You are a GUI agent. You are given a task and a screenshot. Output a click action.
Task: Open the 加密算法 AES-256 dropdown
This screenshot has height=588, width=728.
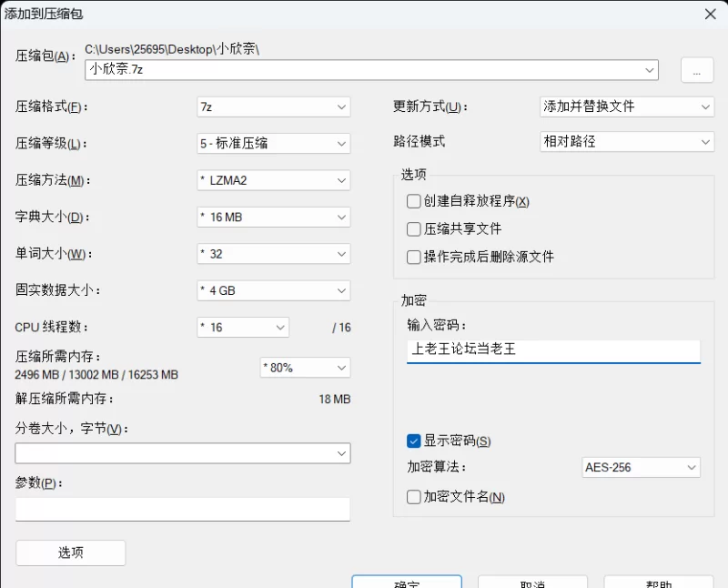[x=641, y=467]
